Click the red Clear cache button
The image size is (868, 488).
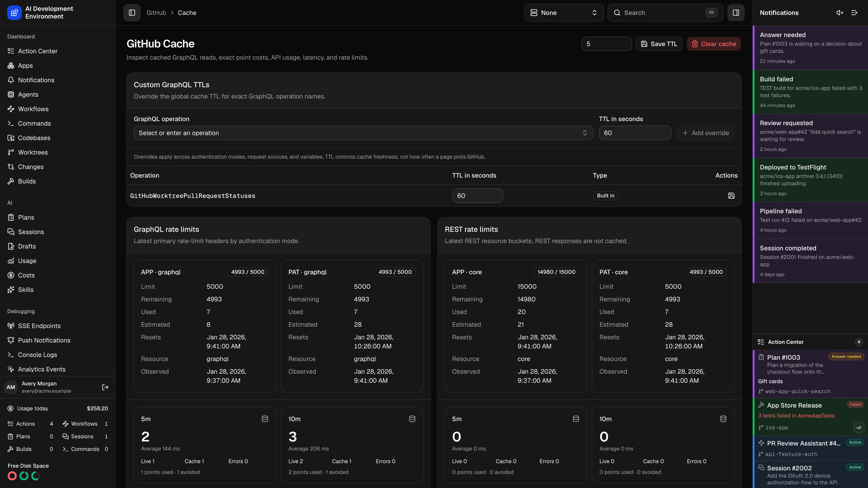pos(714,44)
